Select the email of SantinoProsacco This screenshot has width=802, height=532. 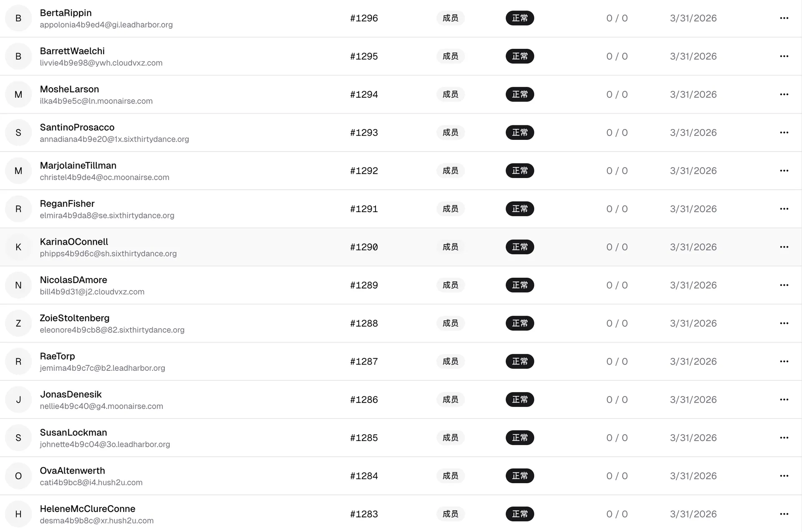tap(114, 139)
